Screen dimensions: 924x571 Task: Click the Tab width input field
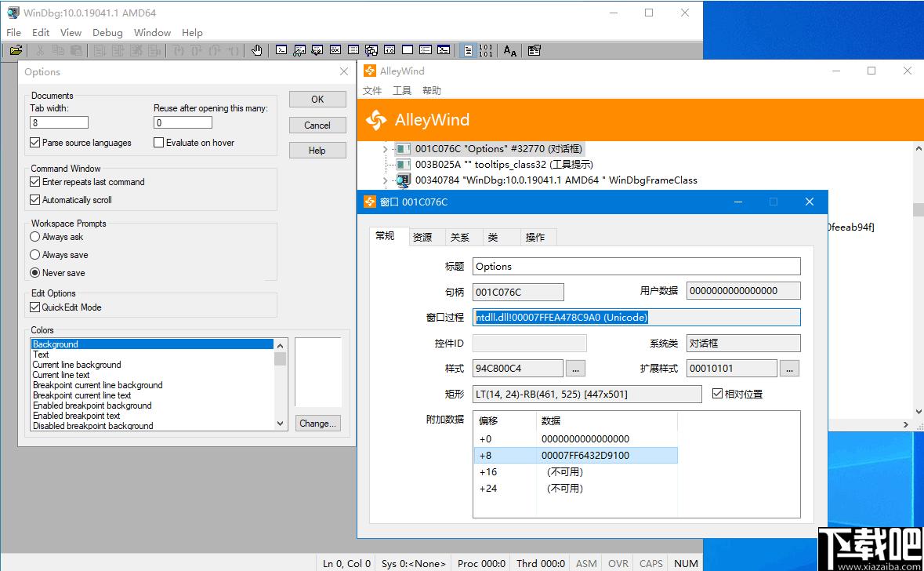(x=59, y=122)
